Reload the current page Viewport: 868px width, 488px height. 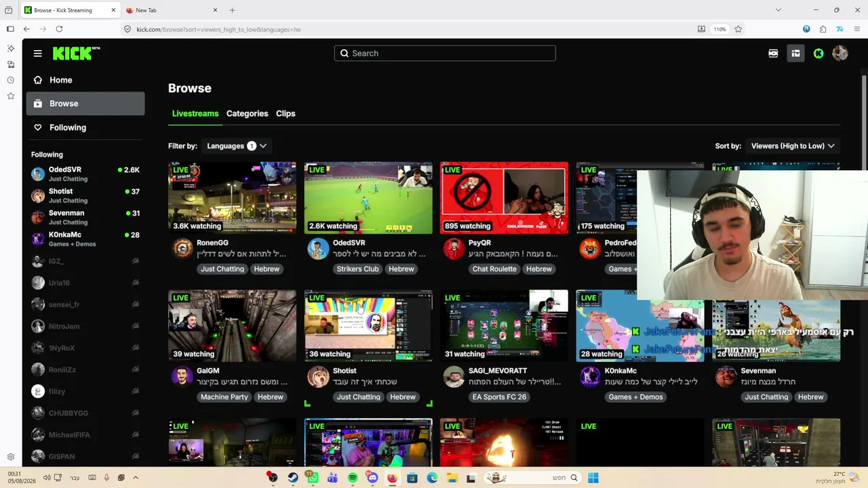click(x=59, y=29)
